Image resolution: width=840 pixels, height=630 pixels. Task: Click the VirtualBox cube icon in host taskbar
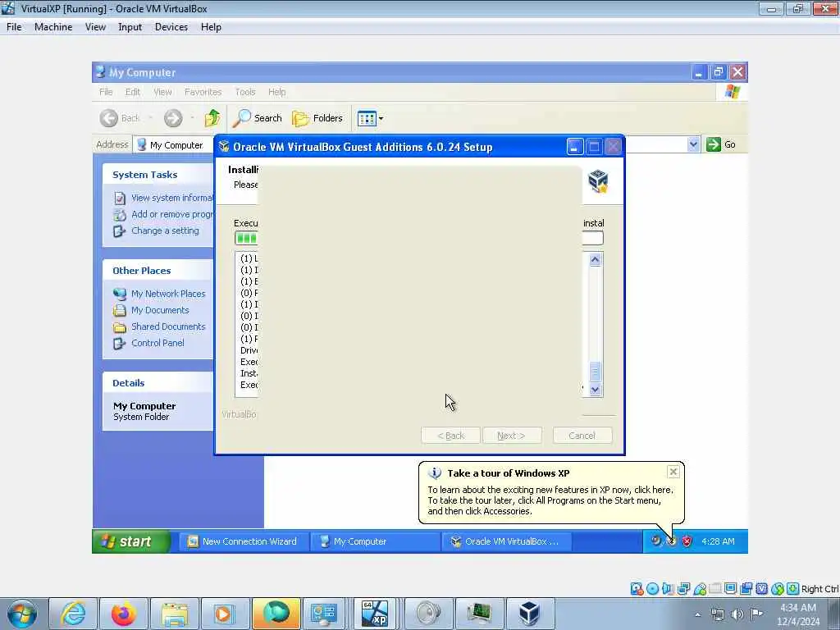pos(529,614)
